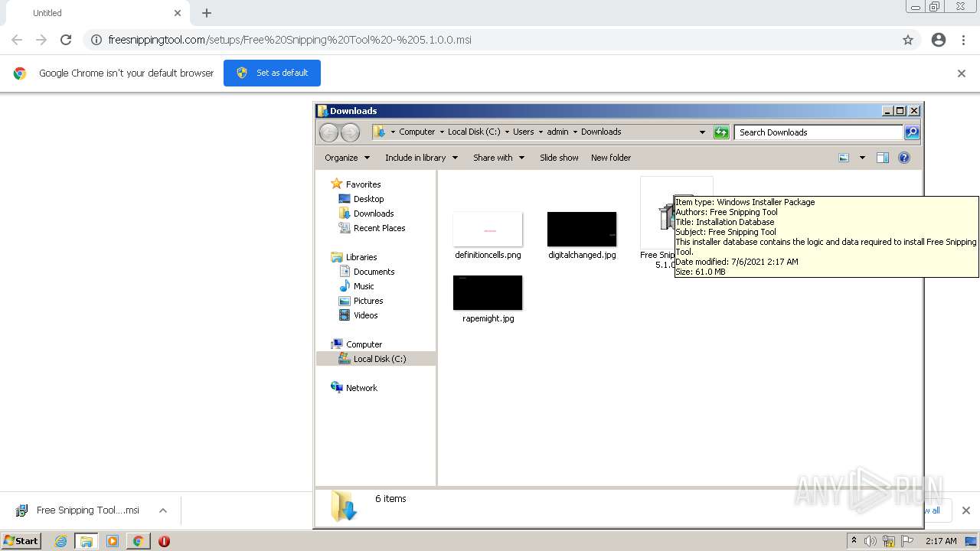Expand dropdown arrow after admin breadcrumb
Image resolution: width=980 pixels, height=551 pixels.
[x=575, y=132]
